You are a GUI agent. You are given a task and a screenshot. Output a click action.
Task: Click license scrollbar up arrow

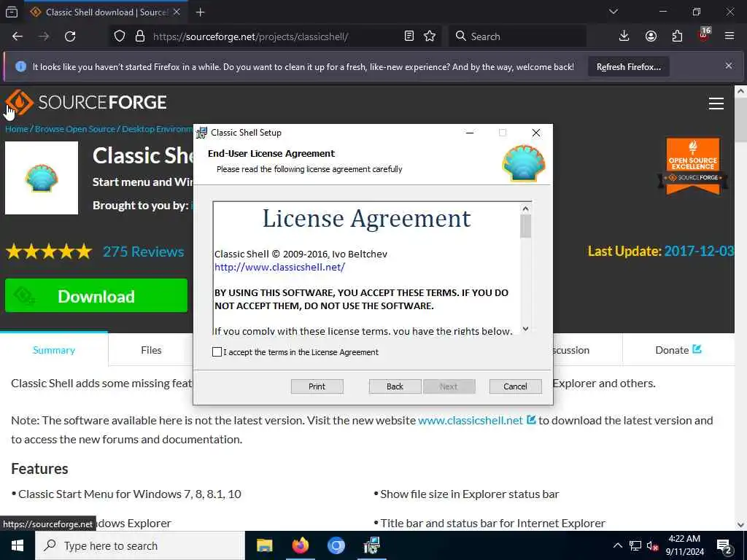coord(525,208)
